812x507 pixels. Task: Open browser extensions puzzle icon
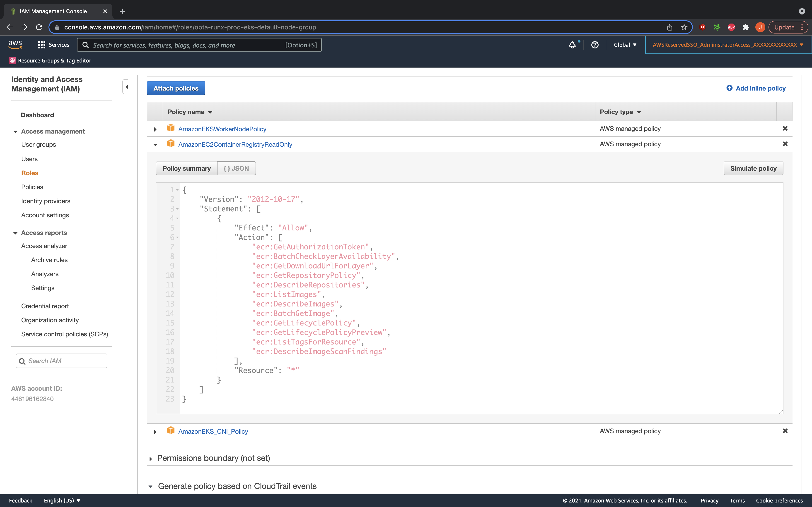point(746,27)
